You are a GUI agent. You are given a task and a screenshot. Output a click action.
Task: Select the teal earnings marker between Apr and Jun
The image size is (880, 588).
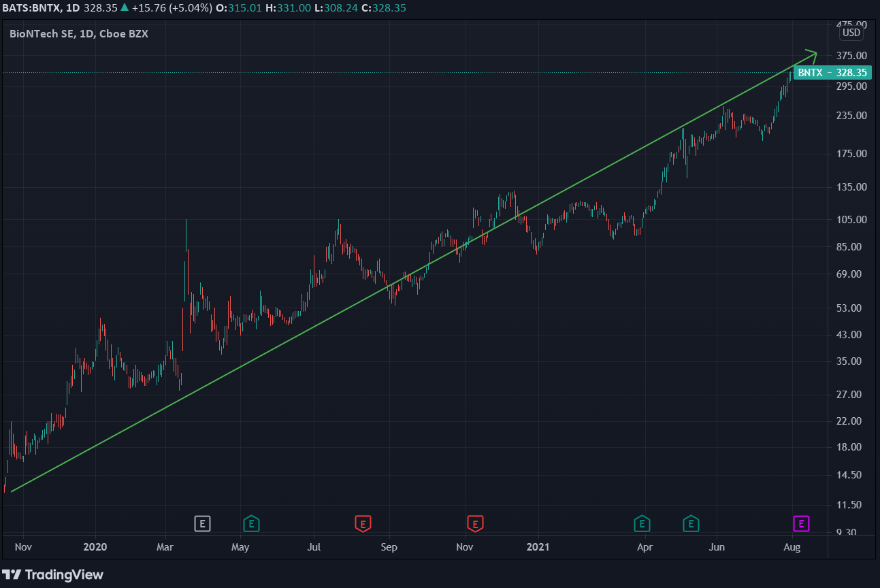[x=691, y=523]
